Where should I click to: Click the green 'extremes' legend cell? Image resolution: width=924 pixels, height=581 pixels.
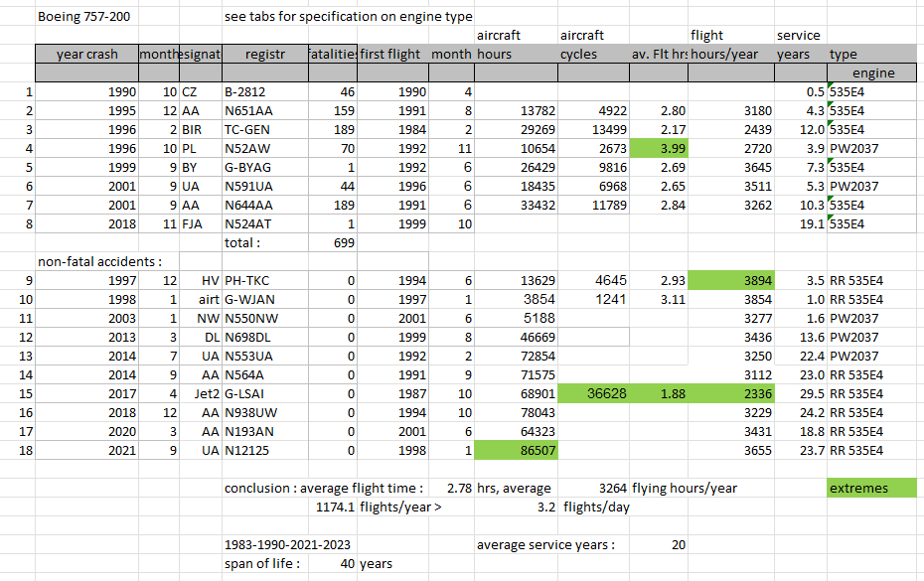click(x=872, y=488)
